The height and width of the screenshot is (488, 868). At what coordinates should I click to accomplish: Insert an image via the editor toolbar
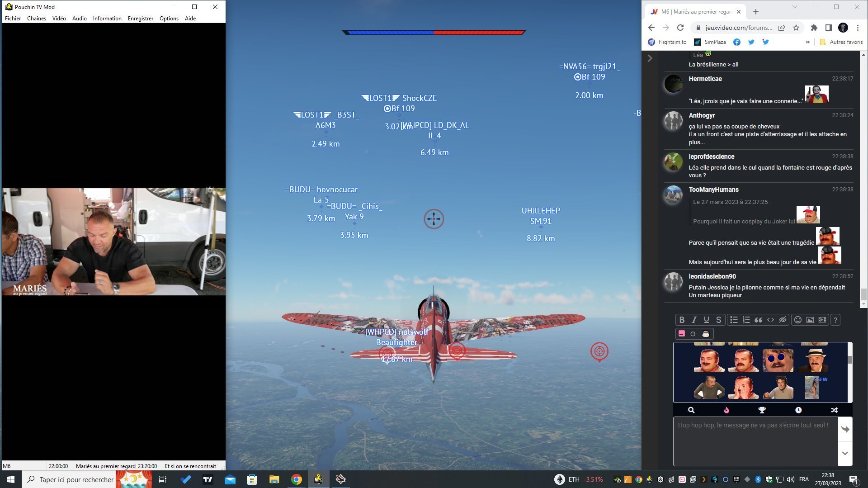click(810, 320)
